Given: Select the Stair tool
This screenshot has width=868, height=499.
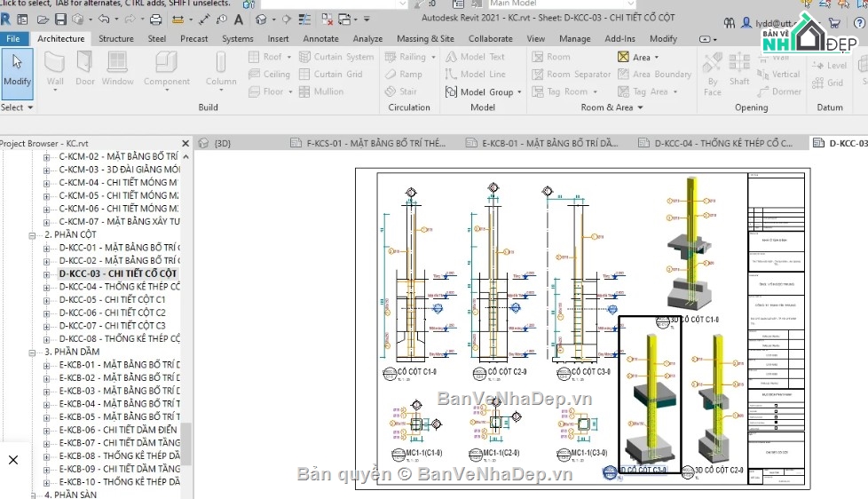Looking at the screenshot, I should [x=401, y=92].
